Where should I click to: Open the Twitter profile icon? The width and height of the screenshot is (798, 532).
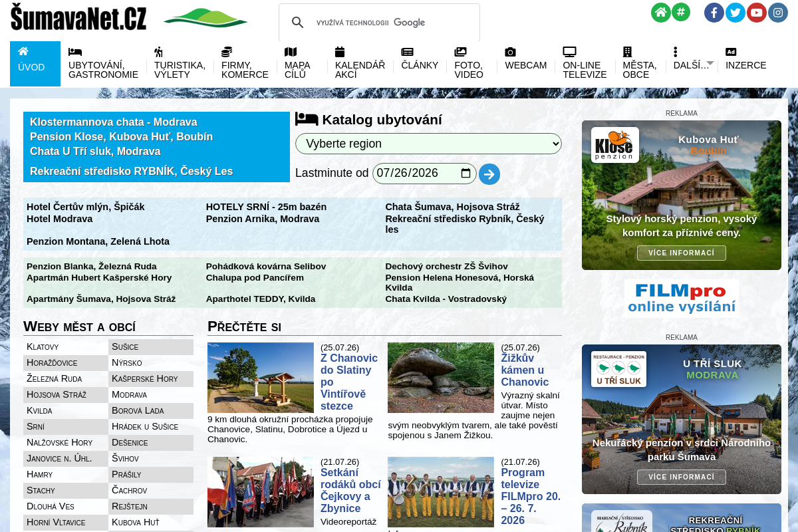[735, 13]
